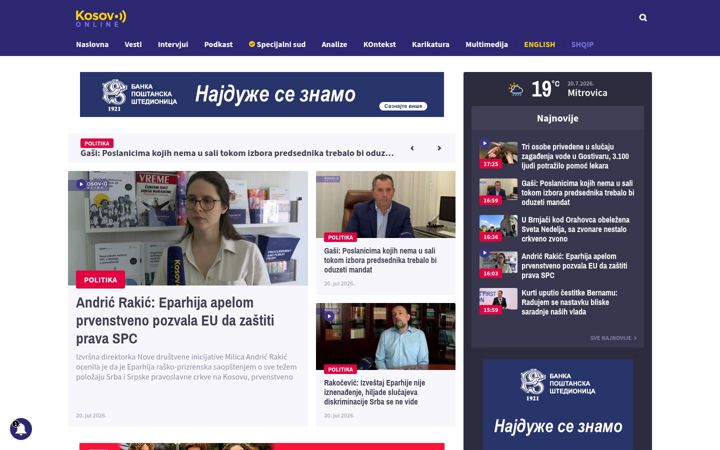Screen dimensions: 720x450
Task: Open the Andrić Rakić main story image
Action: click(x=188, y=228)
